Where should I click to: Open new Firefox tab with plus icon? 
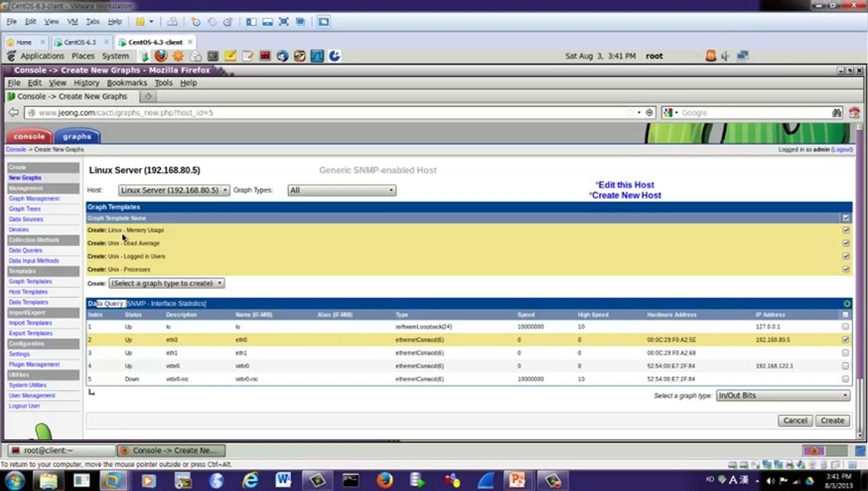(x=148, y=96)
